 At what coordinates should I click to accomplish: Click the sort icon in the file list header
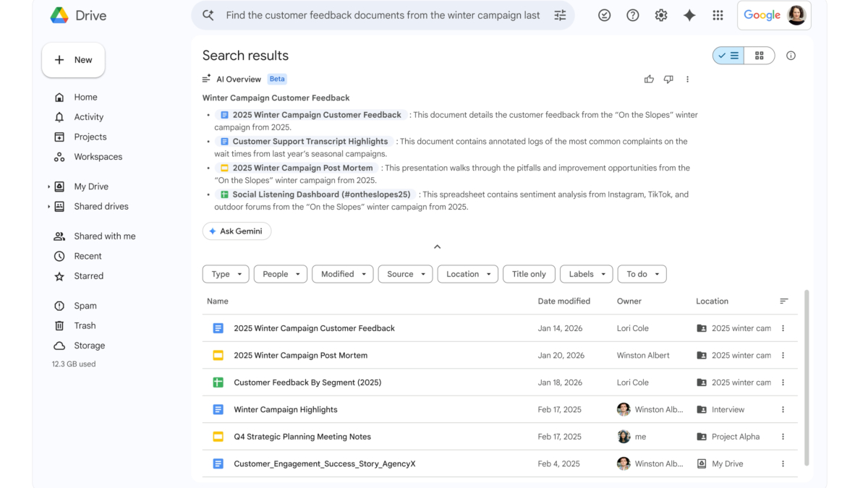click(x=784, y=301)
